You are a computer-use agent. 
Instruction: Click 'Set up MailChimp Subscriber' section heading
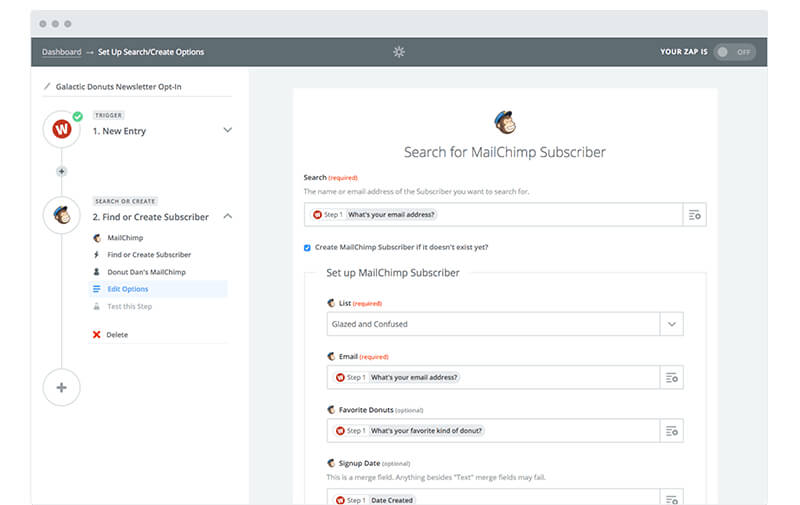[393, 273]
